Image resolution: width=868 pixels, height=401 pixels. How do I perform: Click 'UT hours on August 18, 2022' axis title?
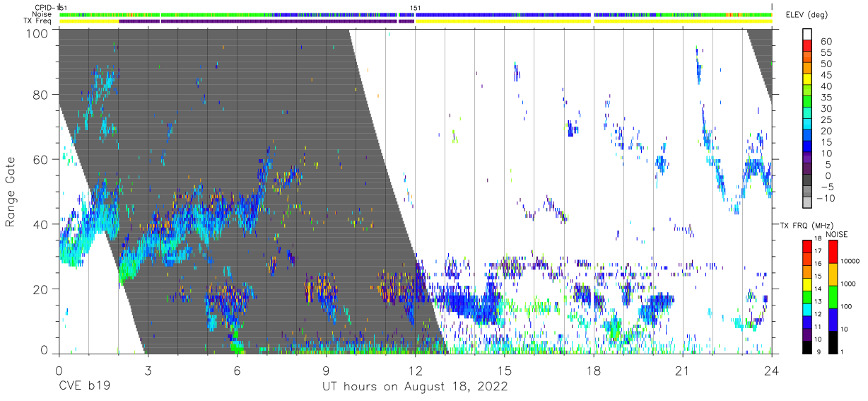coord(415,386)
